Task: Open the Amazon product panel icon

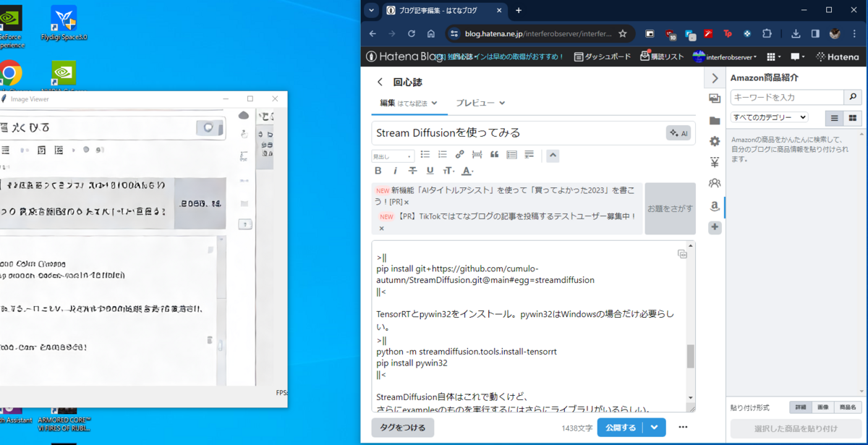Action: pyautogui.click(x=715, y=208)
